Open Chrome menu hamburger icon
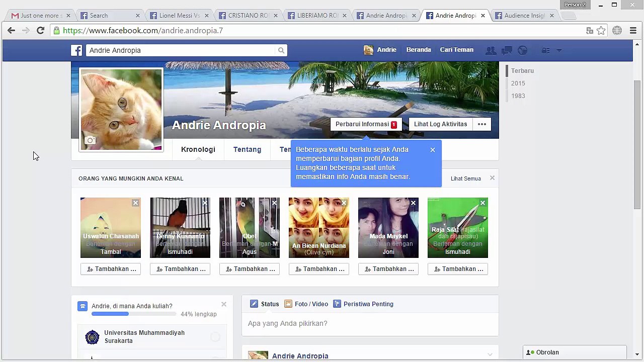The height and width of the screenshot is (362, 644). click(633, 31)
